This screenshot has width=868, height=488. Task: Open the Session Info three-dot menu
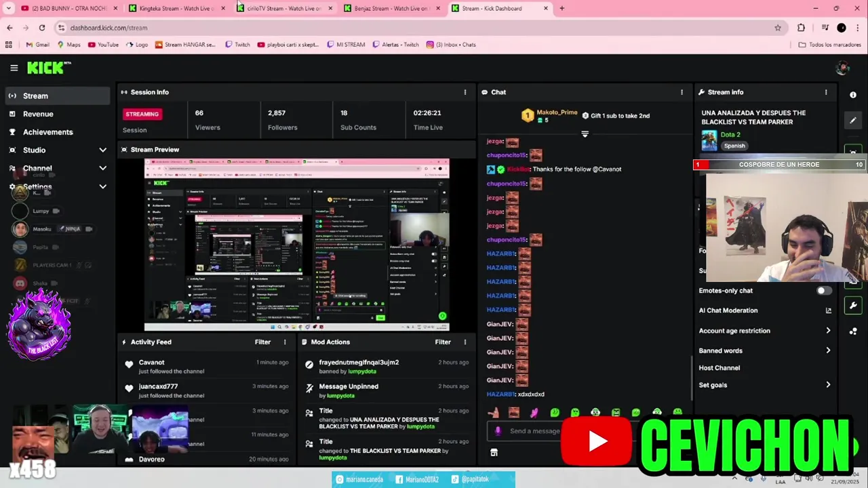pos(465,92)
